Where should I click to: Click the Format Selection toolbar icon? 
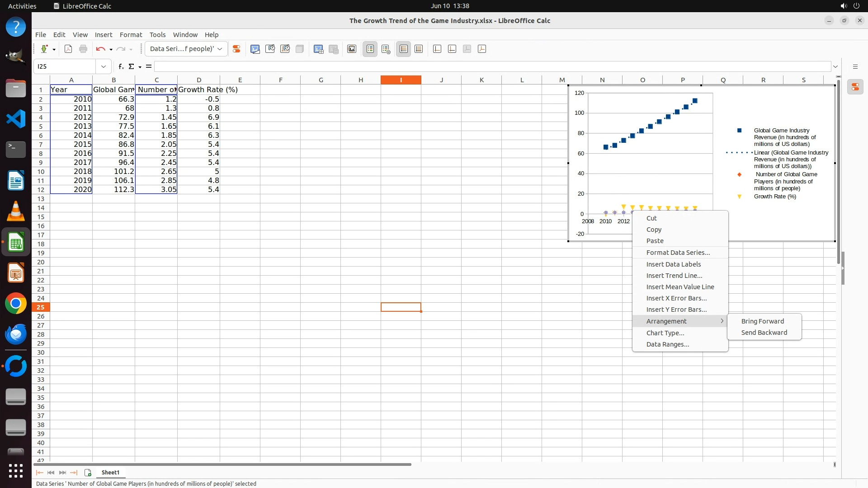click(236, 49)
